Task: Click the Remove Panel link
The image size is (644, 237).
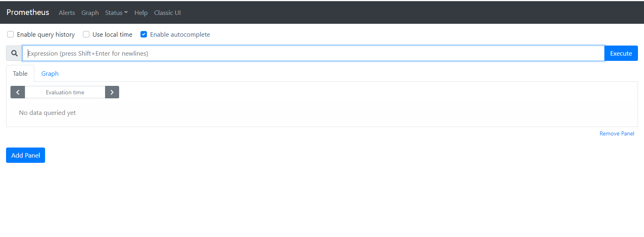Action: coord(617,133)
